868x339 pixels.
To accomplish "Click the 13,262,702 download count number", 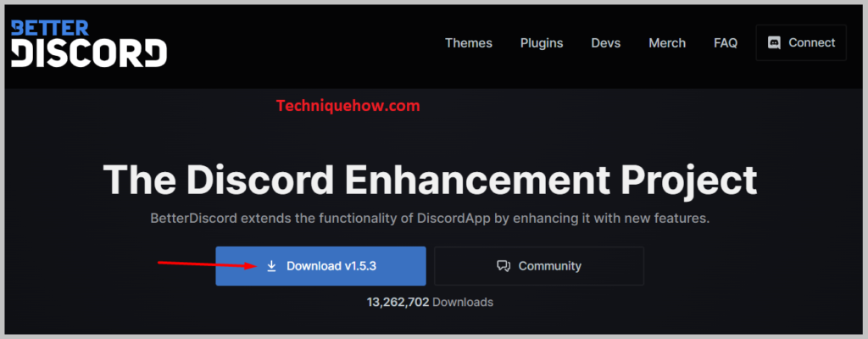I will 398,302.
